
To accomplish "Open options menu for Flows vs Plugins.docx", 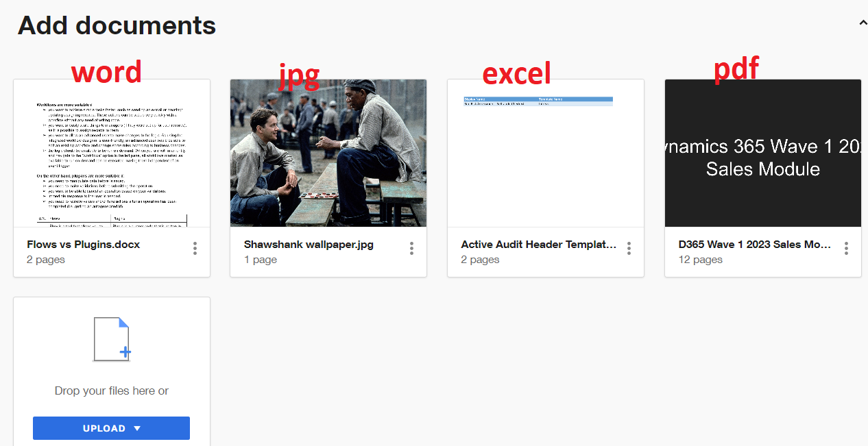I will [195, 249].
